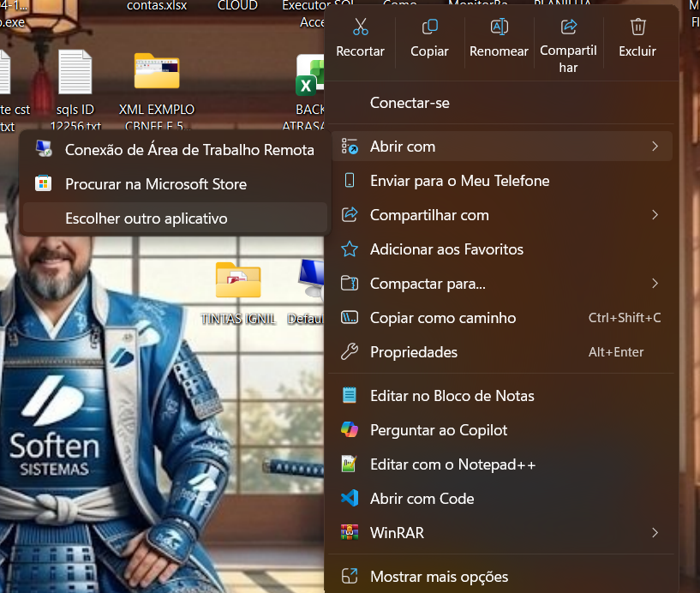Select Escolher outro aplicativo

point(175,219)
